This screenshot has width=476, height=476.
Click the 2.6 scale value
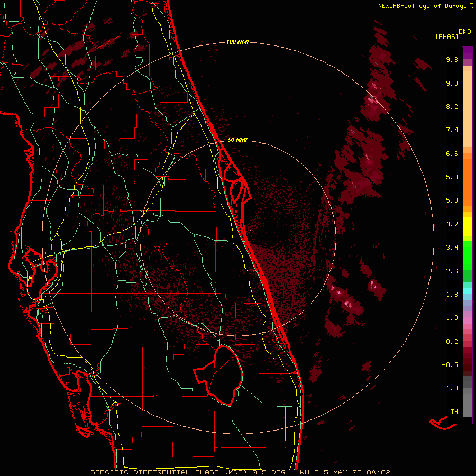[452, 271]
